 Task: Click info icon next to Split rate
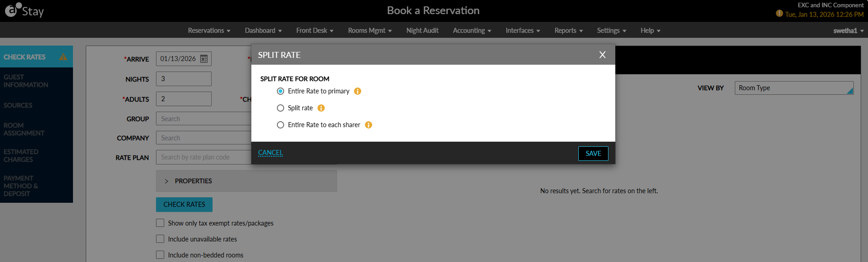pyautogui.click(x=321, y=108)
